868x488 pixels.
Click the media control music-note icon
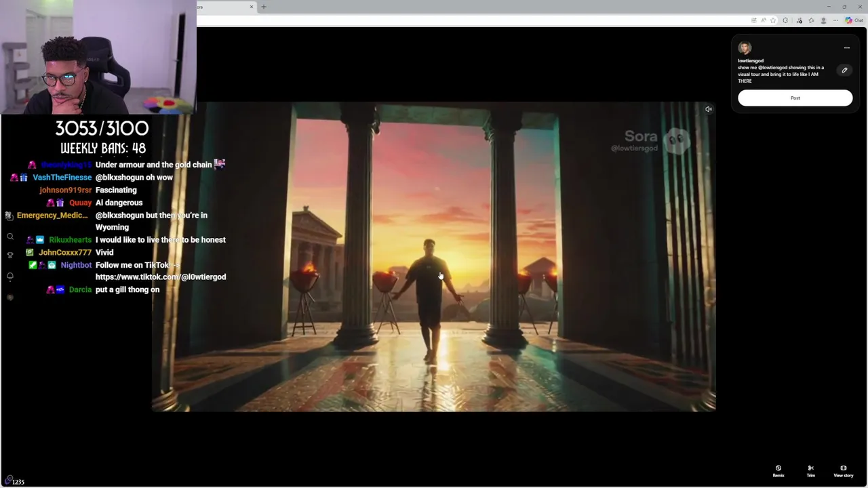pyautogui.click(x=800, y=20)
